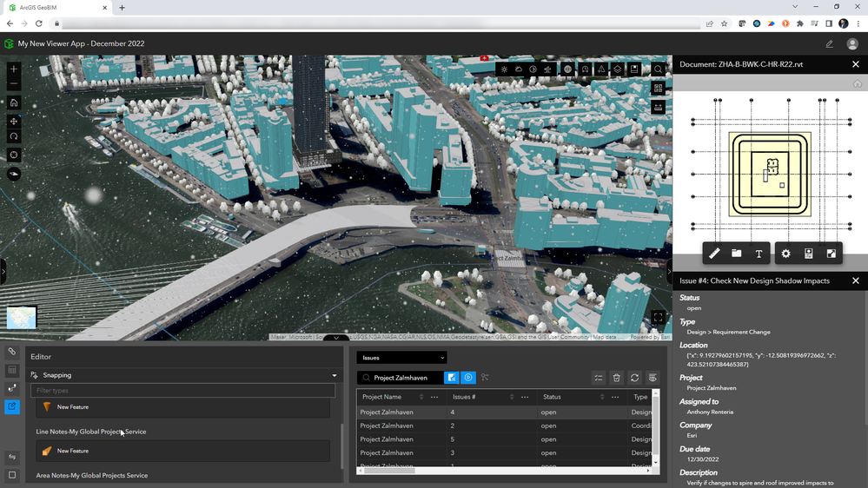Open the elevation profile tool
868x488 pixels.
pos(547,69)
